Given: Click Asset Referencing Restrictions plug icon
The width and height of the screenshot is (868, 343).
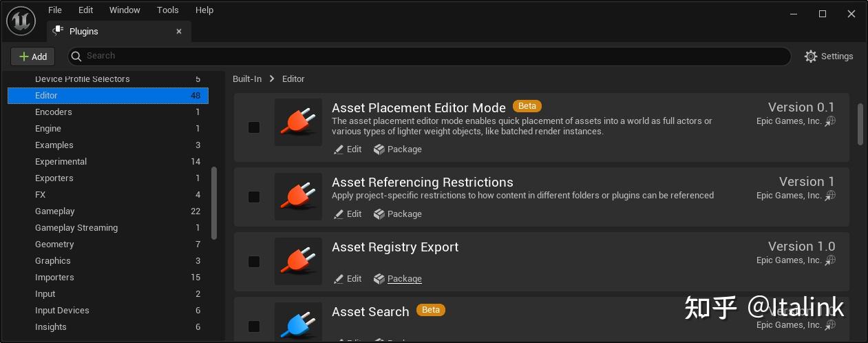Looking at the screenshot, I should 298,196.
